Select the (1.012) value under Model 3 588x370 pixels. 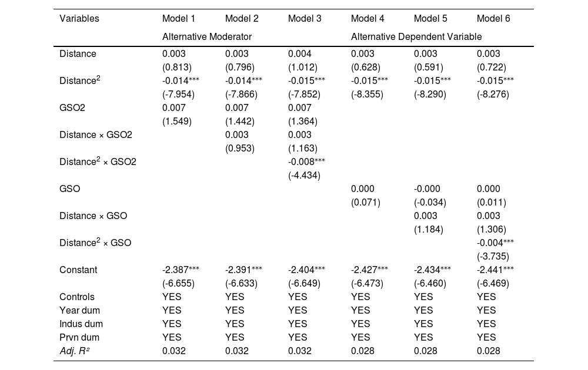point(303,68)
